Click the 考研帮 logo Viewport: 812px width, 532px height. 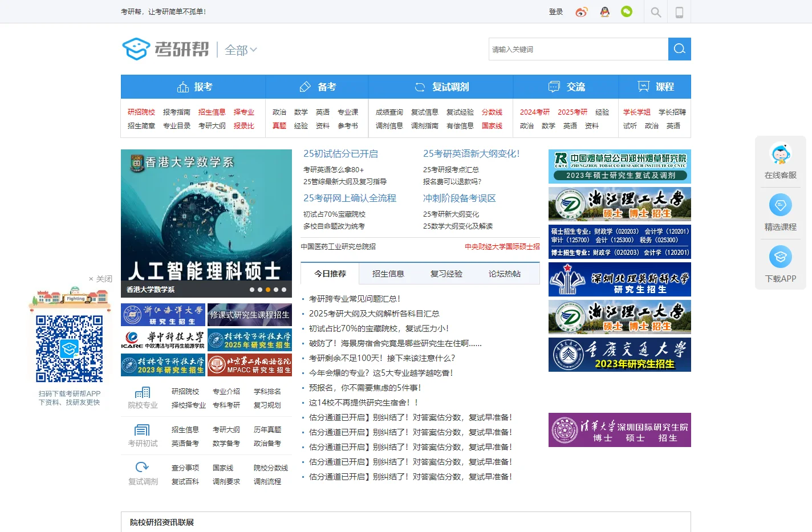point(165,49)
